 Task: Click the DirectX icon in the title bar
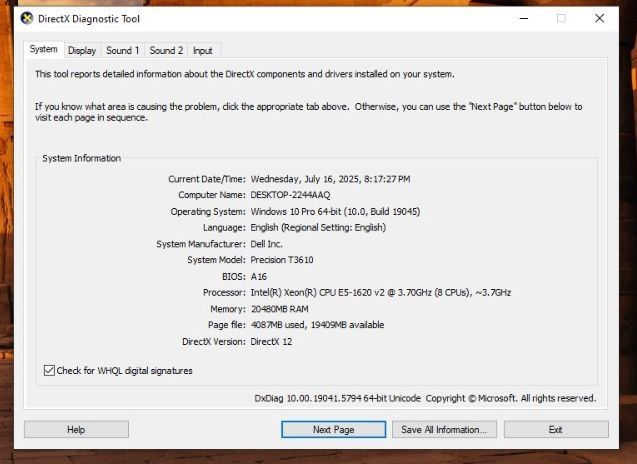(x=27, y=18)
